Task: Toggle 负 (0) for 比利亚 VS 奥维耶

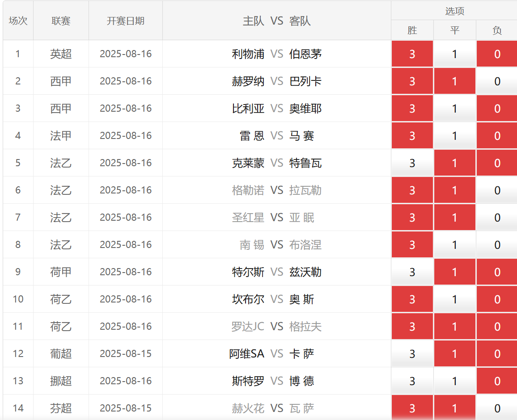Action: [x=497, y=109]
